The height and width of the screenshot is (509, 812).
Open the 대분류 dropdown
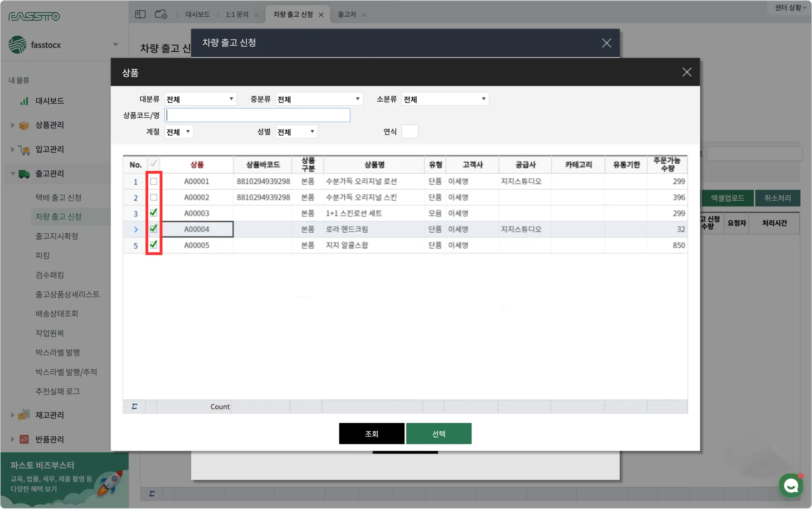[x=200, y=99]
